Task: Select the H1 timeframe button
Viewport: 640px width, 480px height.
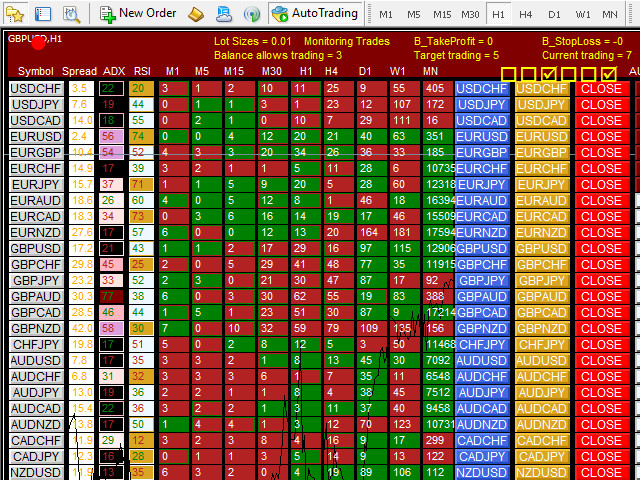Action: point(498,14)
